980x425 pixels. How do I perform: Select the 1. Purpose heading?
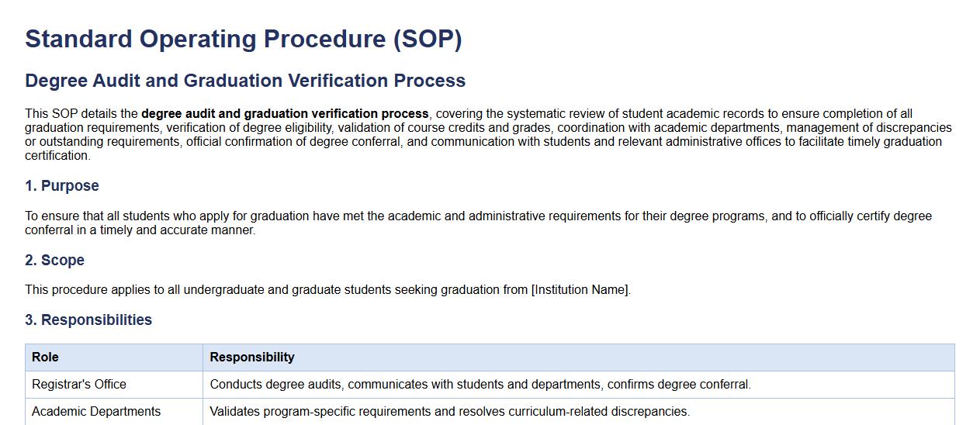pyautogui.click(x=62, y=186)
